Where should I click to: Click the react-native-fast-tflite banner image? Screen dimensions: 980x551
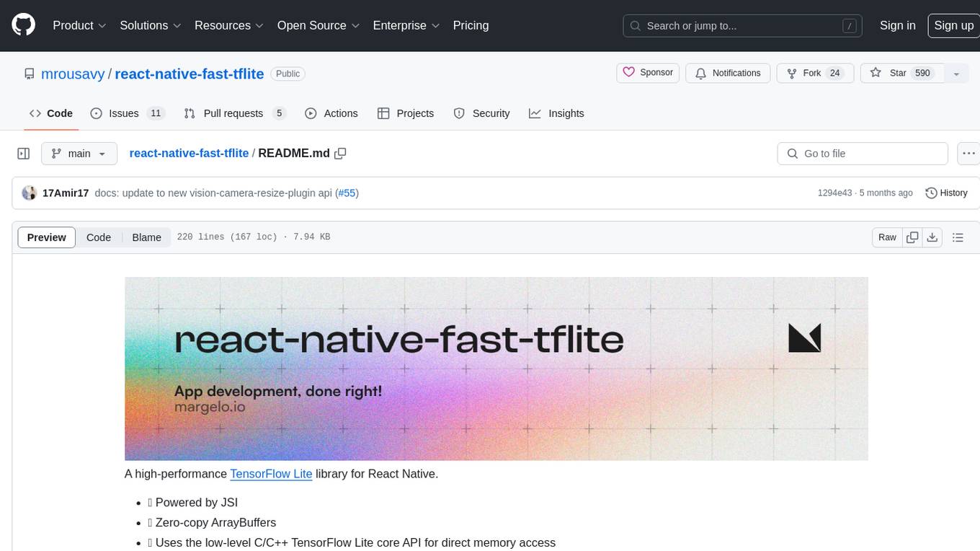[496, 369]
